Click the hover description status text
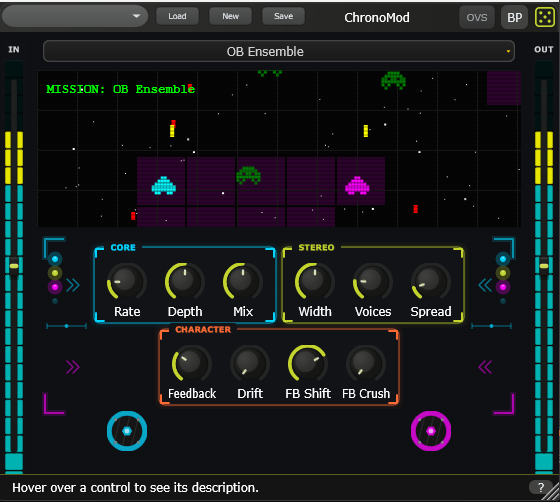The width and height of the screenshot is (560, 502). pos(135,487)
